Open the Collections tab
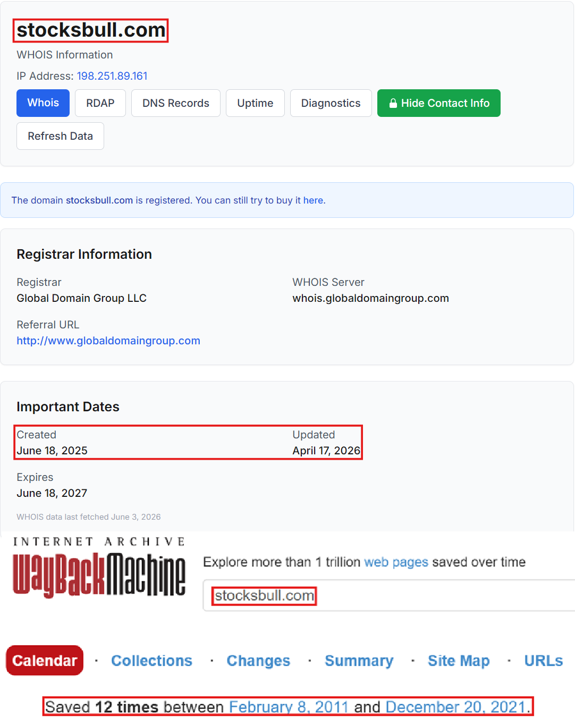575x728 pixels. [x=151, y=661]
